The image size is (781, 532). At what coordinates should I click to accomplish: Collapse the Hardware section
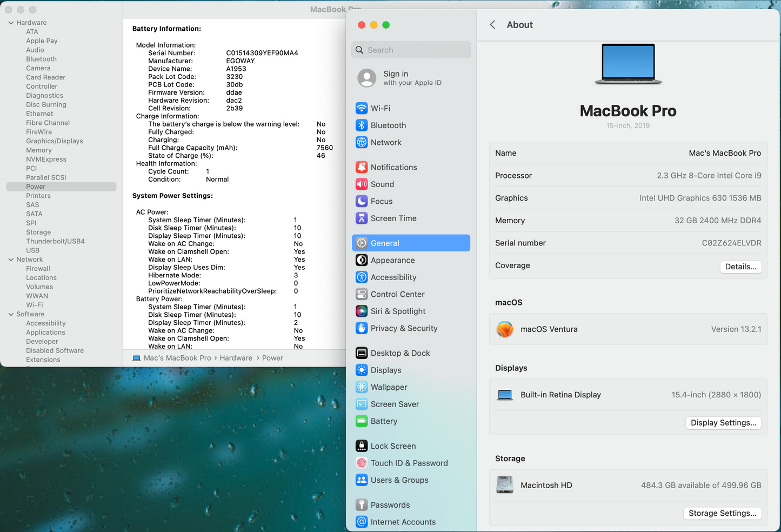(x=10, y=22)
